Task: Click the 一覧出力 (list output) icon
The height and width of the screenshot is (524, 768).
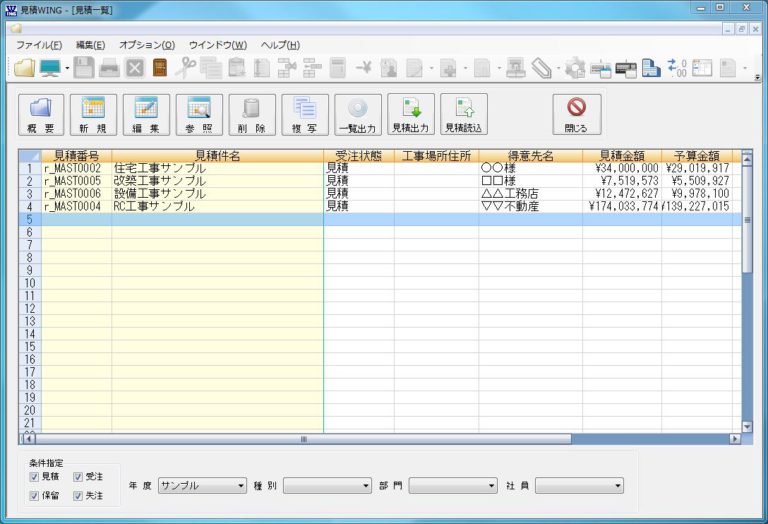Action: point(358,115)
